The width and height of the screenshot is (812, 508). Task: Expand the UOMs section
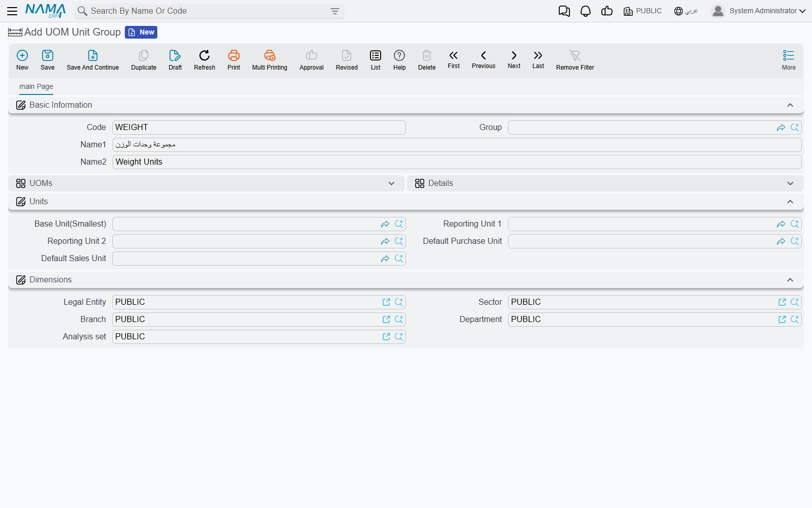391,183
